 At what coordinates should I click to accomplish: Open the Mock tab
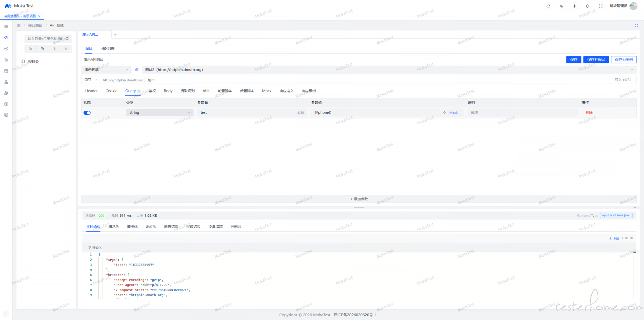[x=267, y=91]
